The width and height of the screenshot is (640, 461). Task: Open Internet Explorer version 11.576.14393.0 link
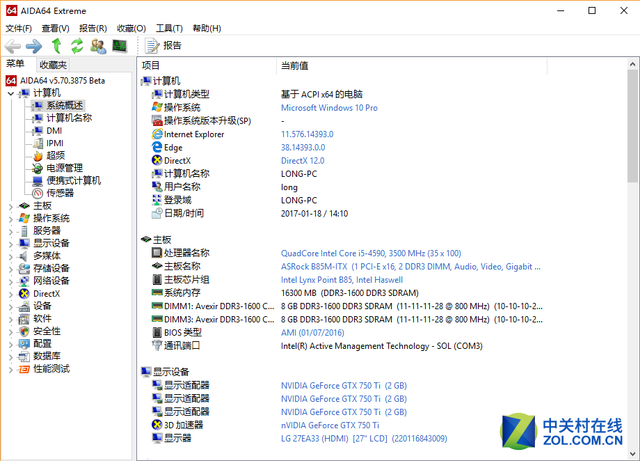click(x=307, y=134)
